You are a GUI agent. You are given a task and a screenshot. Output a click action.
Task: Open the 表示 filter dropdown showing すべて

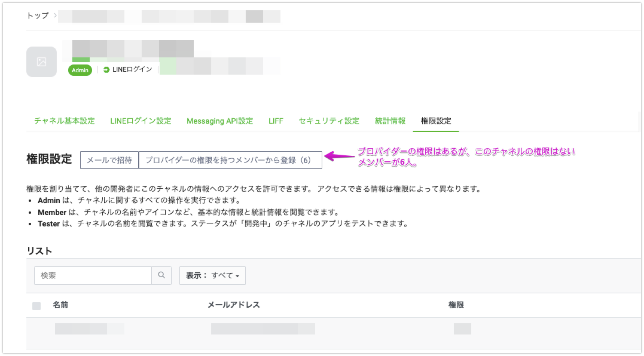point(212,276)
